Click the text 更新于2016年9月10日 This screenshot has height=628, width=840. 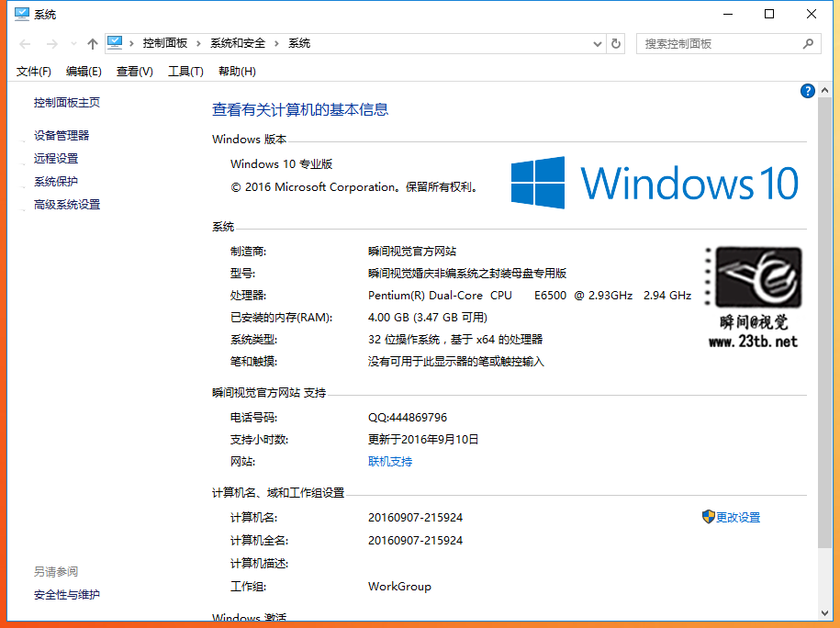tap(423, 440)
